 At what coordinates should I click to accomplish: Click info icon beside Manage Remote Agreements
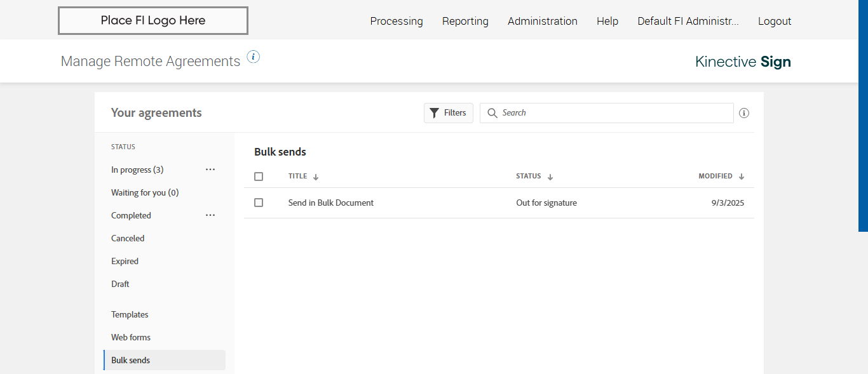253,57
